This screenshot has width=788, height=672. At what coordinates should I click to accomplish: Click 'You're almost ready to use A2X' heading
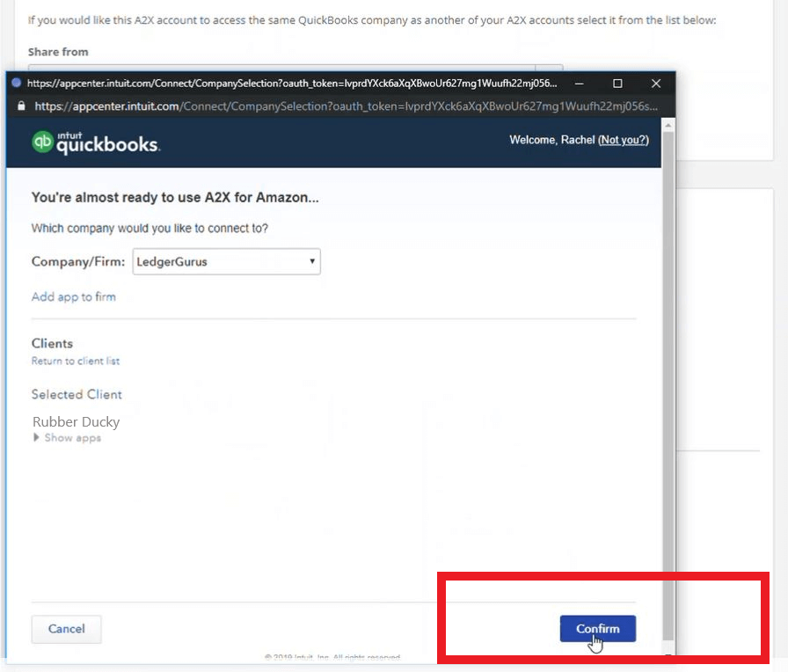[x=175, y=198]
